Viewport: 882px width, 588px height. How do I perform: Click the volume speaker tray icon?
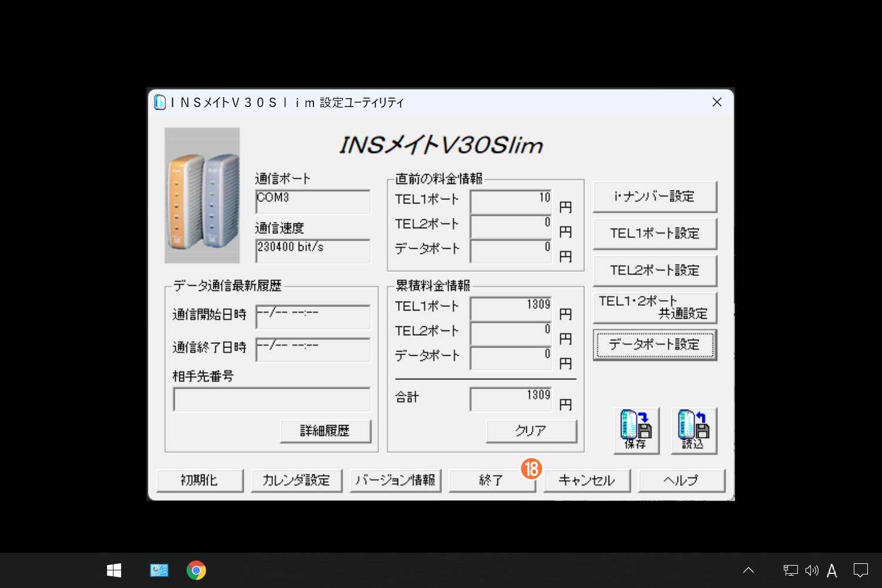[812, 570]
